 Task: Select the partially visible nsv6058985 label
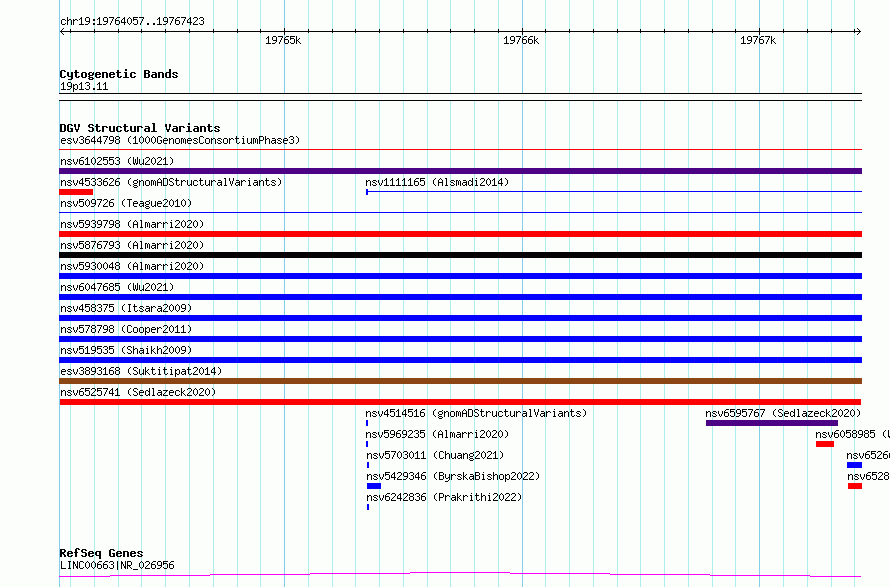pos(853,434)
